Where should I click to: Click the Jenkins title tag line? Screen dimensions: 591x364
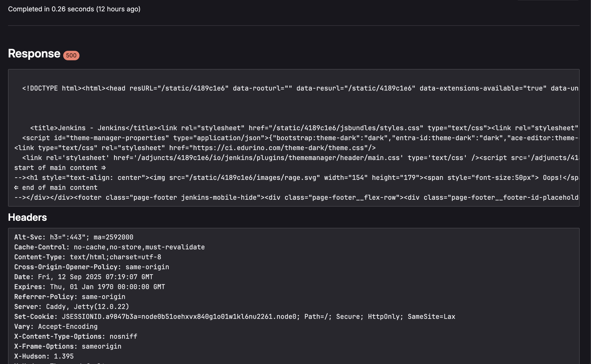(304, 128)
